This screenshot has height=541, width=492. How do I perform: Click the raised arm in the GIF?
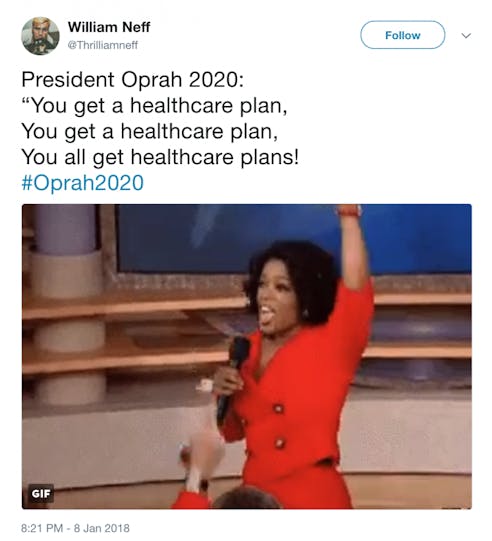[354, 247]
